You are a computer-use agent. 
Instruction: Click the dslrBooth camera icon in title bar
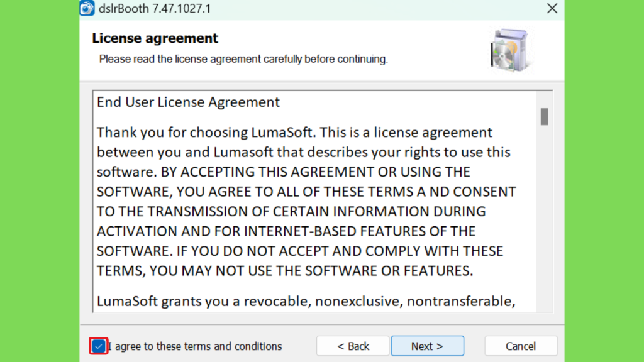pyautogui.click(x=87, y=8)
